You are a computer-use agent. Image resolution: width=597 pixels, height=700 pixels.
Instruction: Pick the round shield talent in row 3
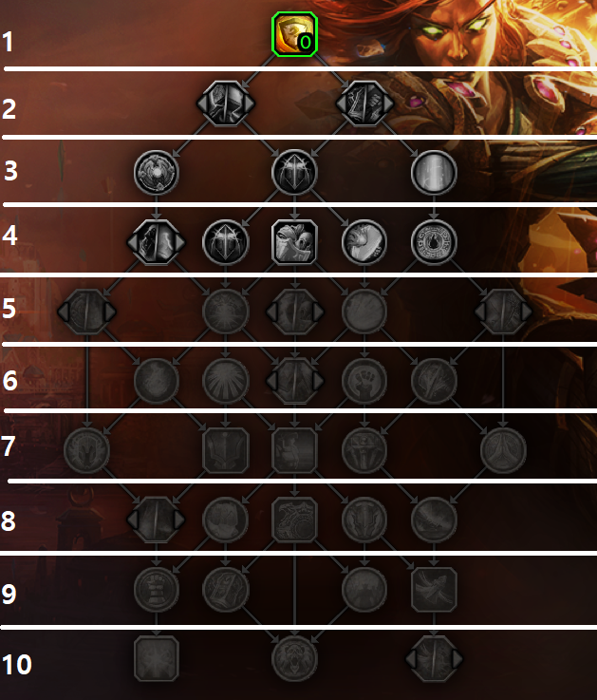(157, 172)
